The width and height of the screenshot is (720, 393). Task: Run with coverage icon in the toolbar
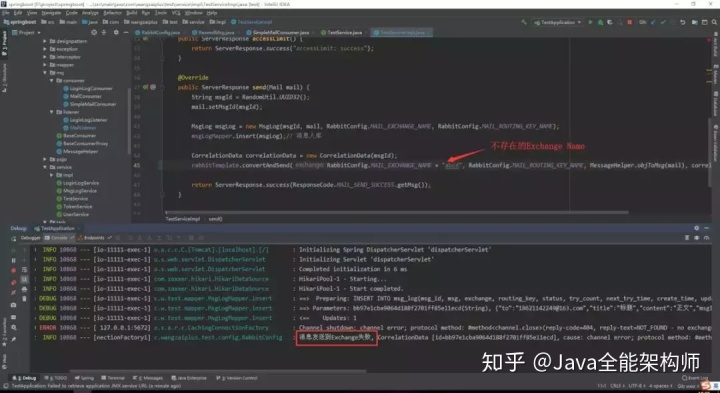tap(610, 22)
